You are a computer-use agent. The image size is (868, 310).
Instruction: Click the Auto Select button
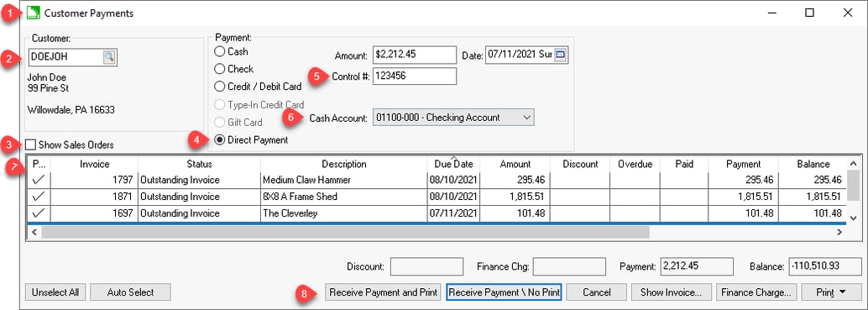pyautogui.click(x=131, y=292)
